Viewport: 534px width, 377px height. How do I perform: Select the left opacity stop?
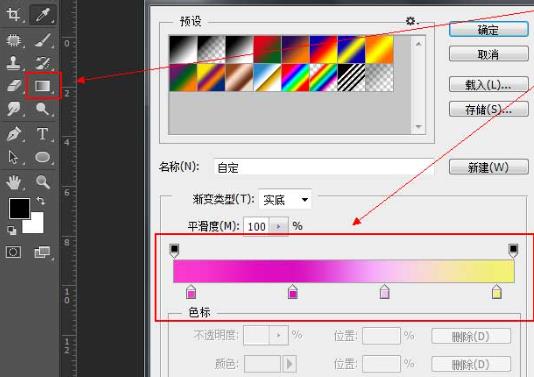click(x=174, y=250)
